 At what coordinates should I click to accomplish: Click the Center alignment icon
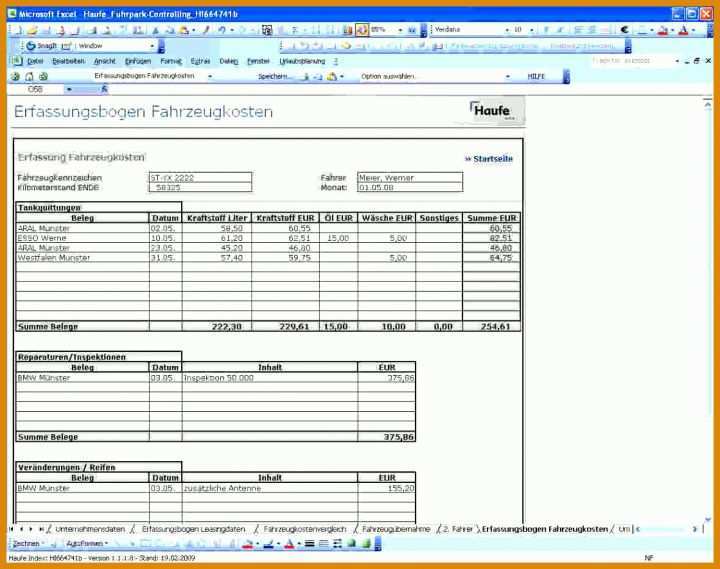click(592, 30)
